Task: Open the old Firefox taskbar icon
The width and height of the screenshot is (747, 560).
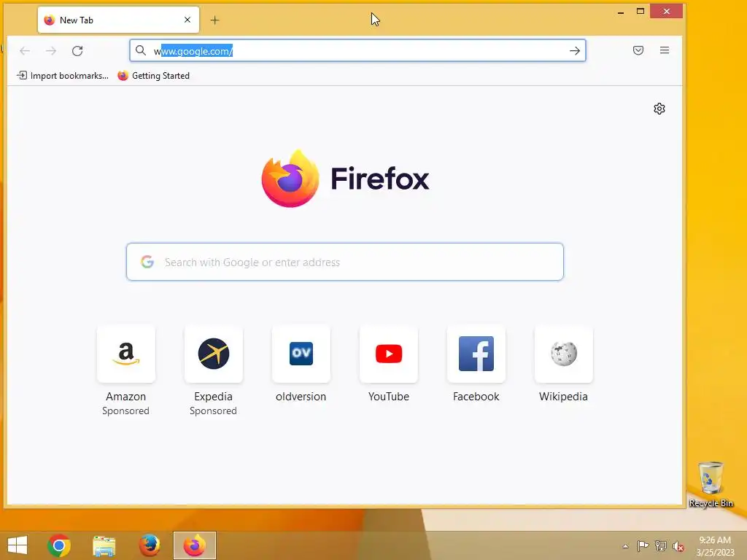Action: (149, 545)
